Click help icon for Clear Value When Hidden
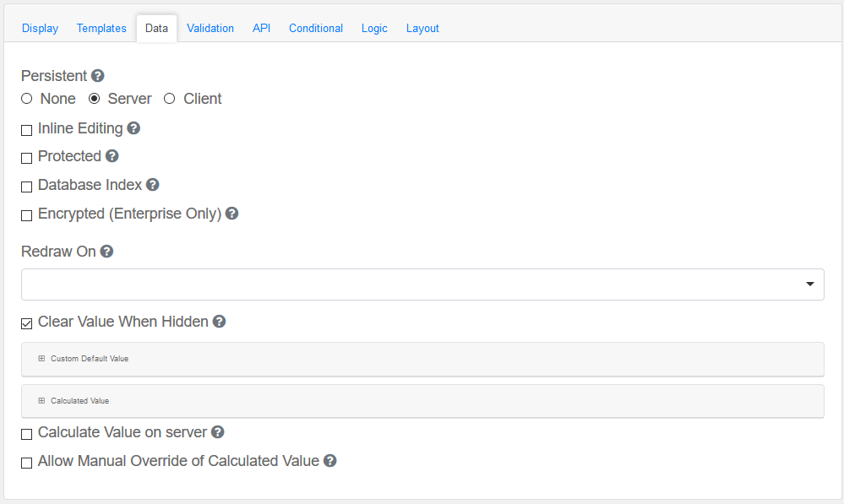Screen dimensions: 844x504 click(x=219, y=322)
